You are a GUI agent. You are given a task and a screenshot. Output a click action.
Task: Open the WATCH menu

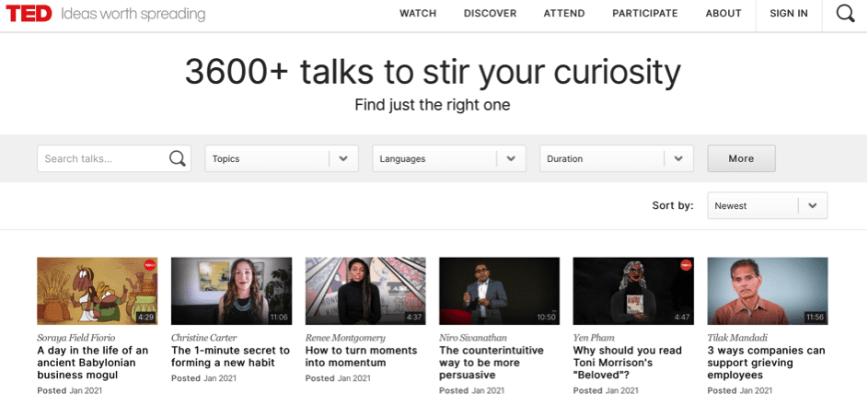[x=418, y=14]
